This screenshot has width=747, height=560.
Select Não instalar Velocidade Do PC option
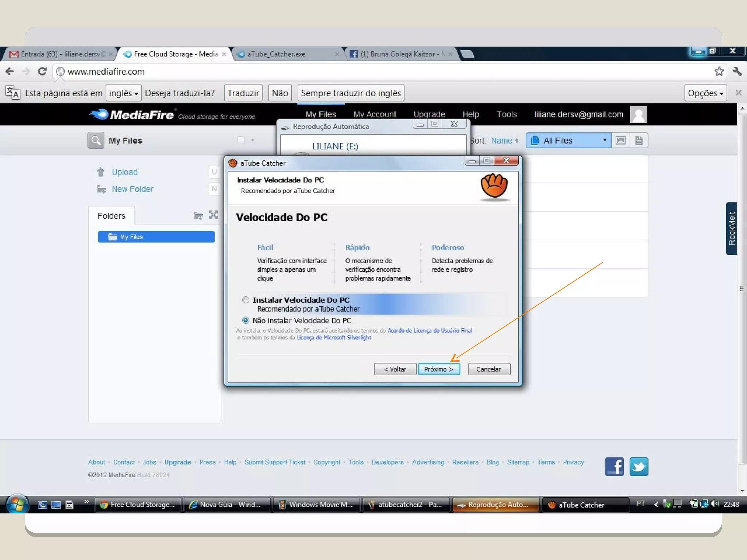[246, 320]
